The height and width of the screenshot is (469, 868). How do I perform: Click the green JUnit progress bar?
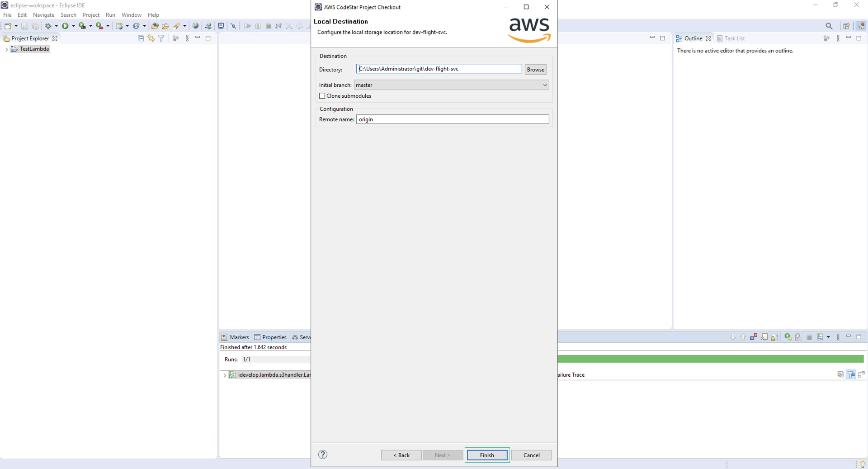(711, 359)
